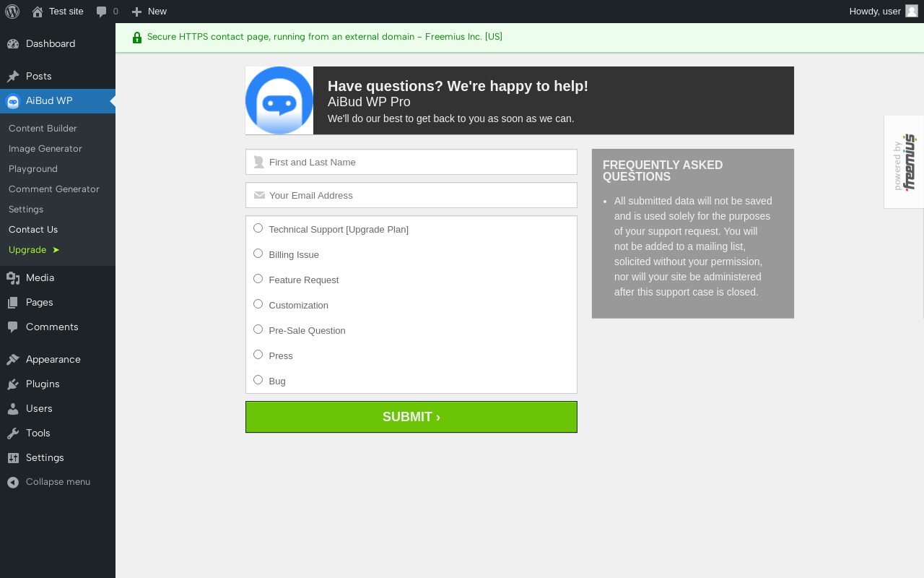
Task: Click the Media icon in sidebar
Action: click(x=13, y=278)
